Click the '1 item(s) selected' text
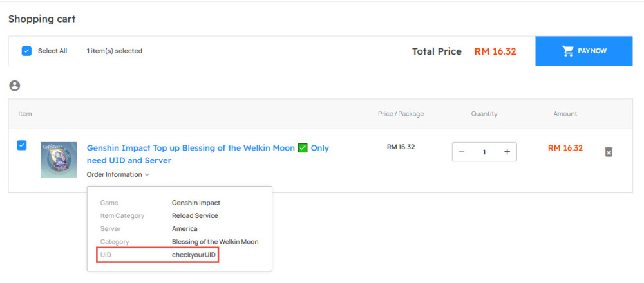Screen dimensions: 644x283 coord(114,51)
